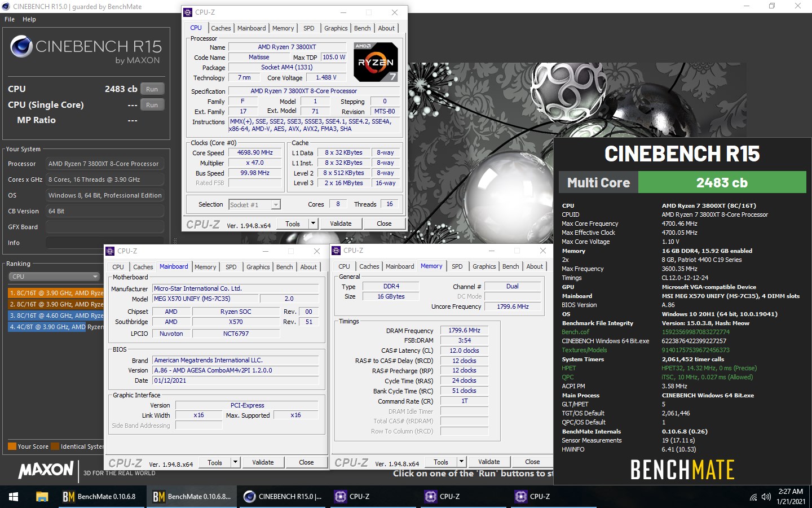Viewport: 812px width, 508px height.
Task: Click Close in Mainboard CPU-Z window
Action: (306, 462)
